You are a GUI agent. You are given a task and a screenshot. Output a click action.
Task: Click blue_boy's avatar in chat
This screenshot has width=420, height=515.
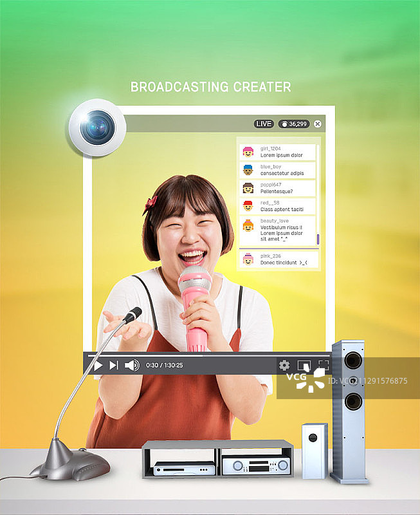248,170
